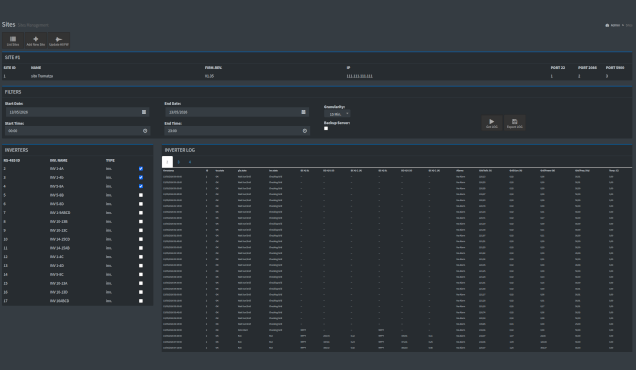Click the third toolbar button, Update firmware
The image size is (636, 370).
coord(59,41)
